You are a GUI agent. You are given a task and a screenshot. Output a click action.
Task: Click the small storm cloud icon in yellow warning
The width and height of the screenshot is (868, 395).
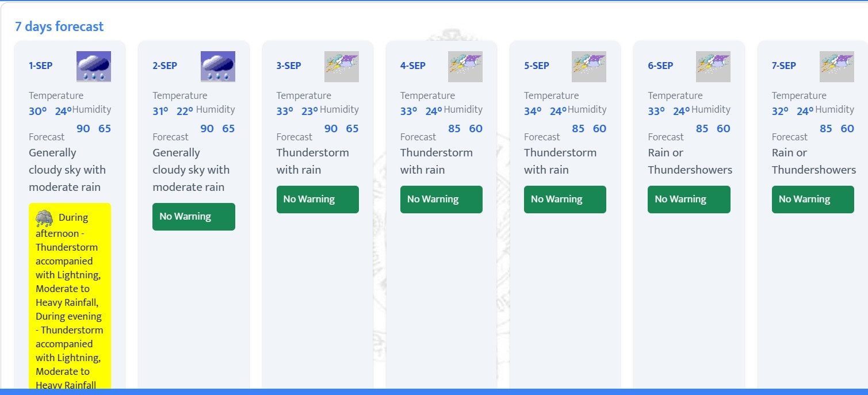tap(44, 218)
